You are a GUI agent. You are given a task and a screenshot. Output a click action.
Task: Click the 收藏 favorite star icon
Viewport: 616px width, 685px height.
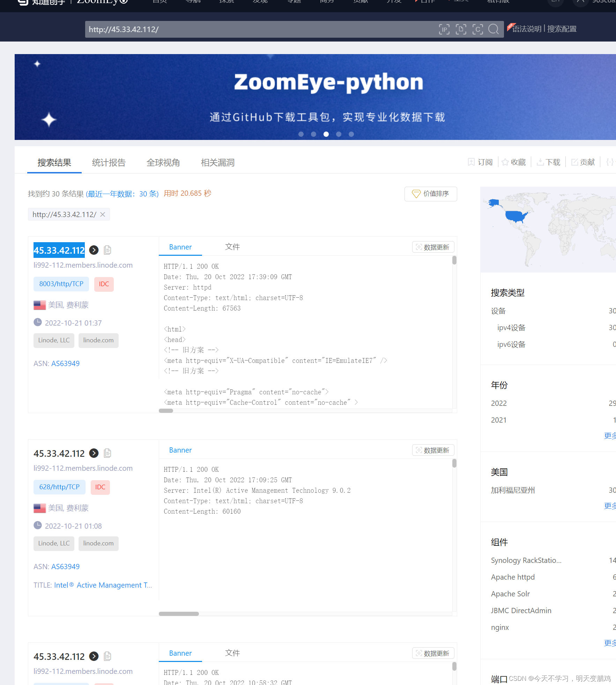click(x=505, y=162)
